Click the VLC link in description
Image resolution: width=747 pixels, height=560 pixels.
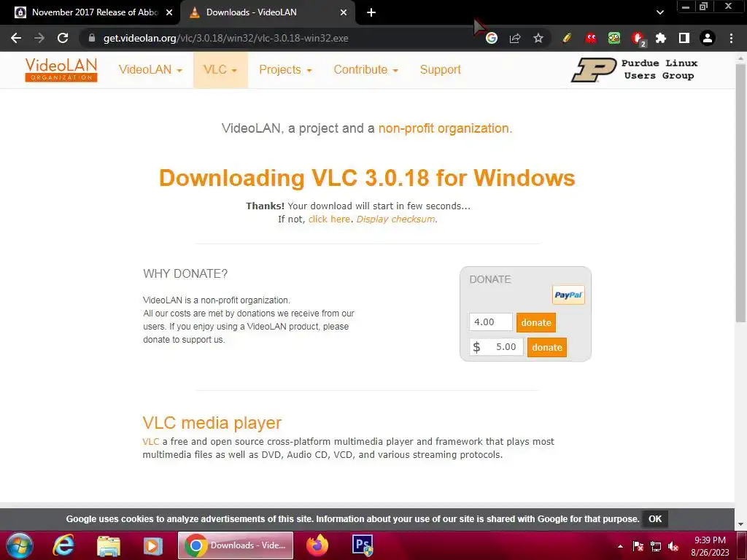click(150, 441)
